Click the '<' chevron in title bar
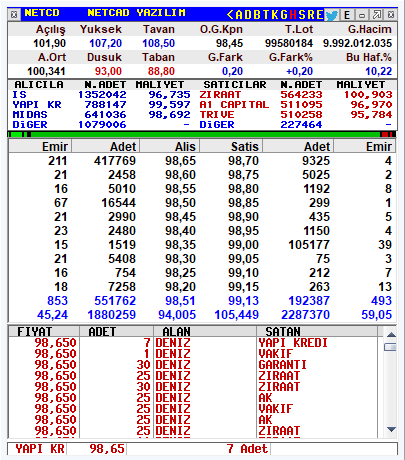405x460 pixels. tap(230, 15)
